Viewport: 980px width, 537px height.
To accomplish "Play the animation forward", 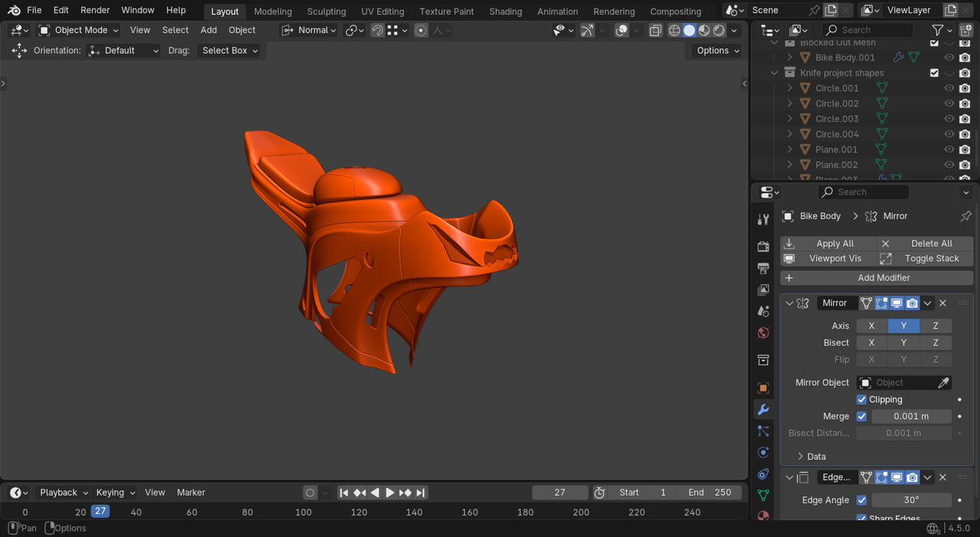I will [x=390, y=493].
